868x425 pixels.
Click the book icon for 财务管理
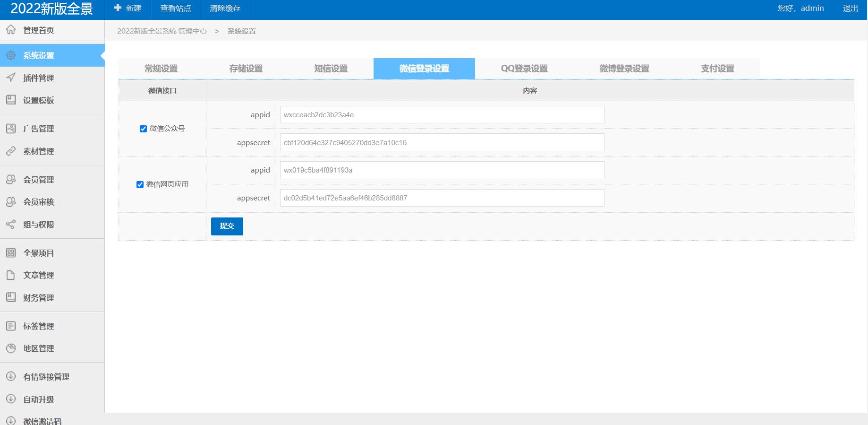click(11, 297)
